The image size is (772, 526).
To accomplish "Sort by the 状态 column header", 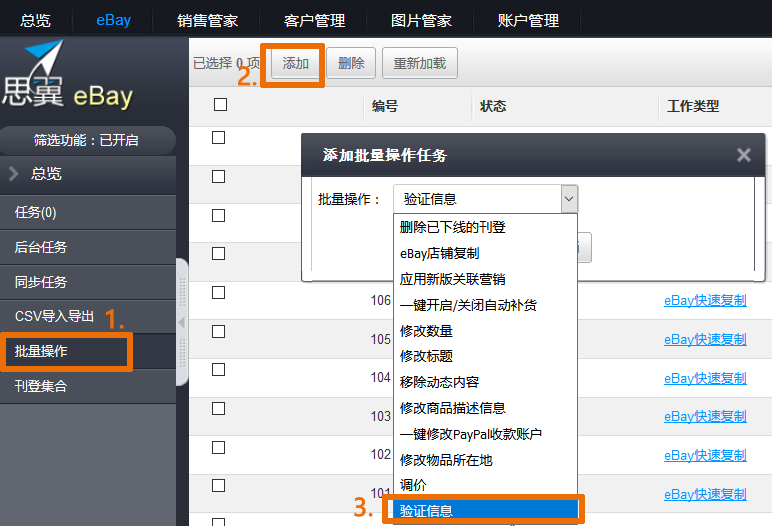I will 493,106.
